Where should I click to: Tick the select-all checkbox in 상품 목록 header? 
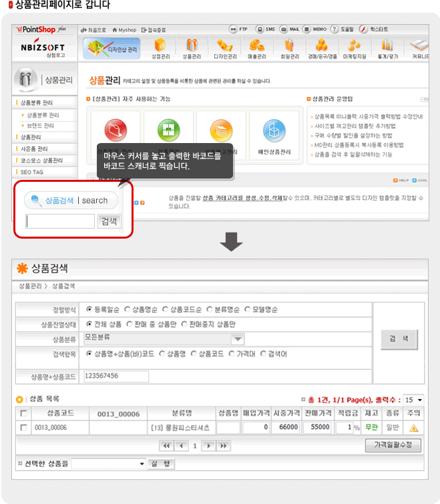tap(23, 413)
